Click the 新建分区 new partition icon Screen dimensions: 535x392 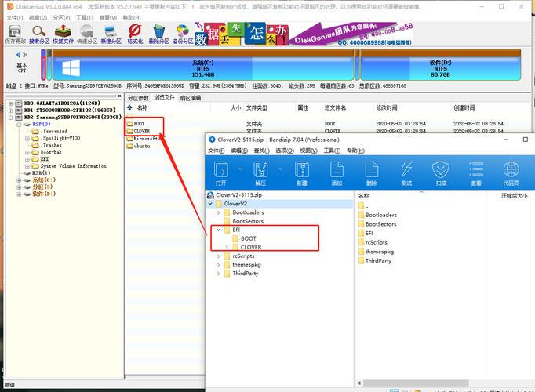coord(111,34)
